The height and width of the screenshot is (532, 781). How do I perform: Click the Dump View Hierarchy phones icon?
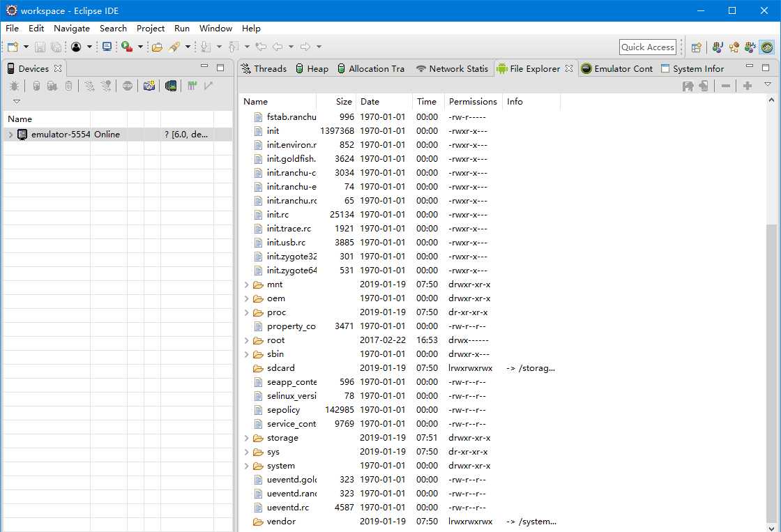pos(171,86)
